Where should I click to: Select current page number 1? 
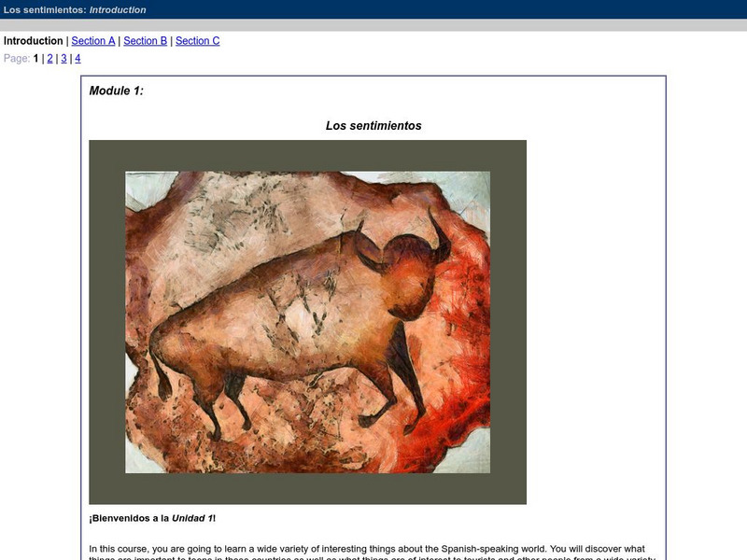coord(35,59)
